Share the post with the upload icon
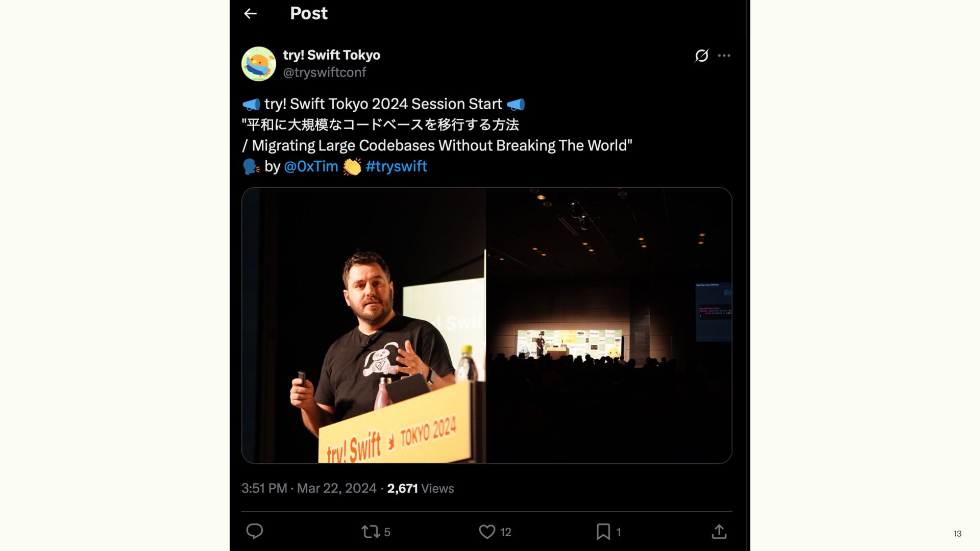This screenshot has width=980, height=551. [x=719, y=532]
